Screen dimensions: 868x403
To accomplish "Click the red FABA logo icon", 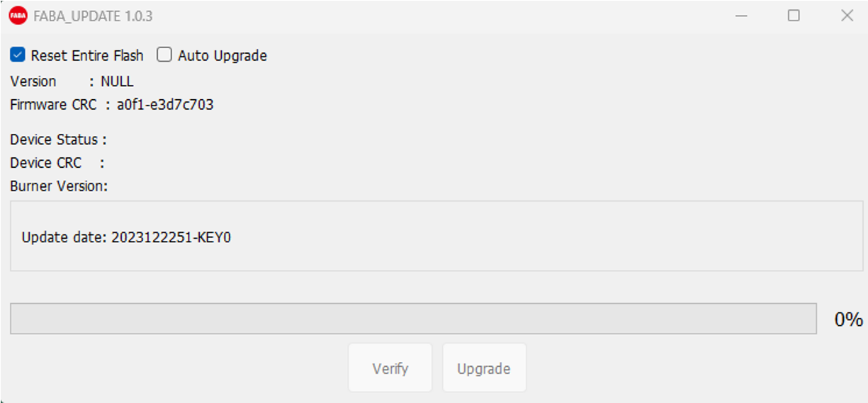I will click(x=18, y=16).
